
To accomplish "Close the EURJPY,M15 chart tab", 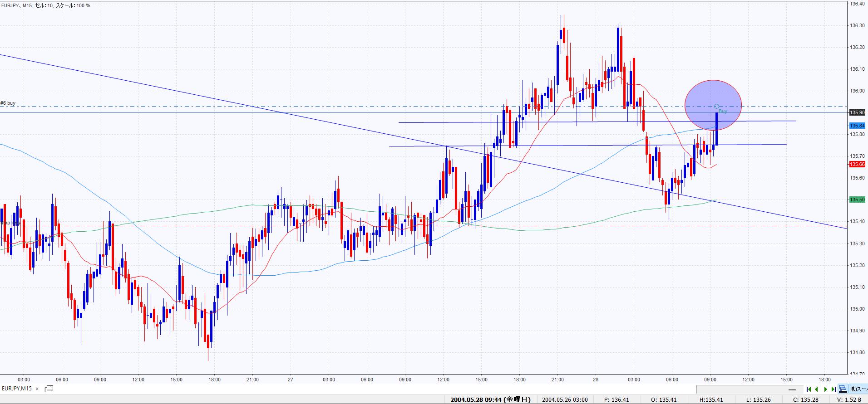I will pyautogui.click(x=37, y=389).
